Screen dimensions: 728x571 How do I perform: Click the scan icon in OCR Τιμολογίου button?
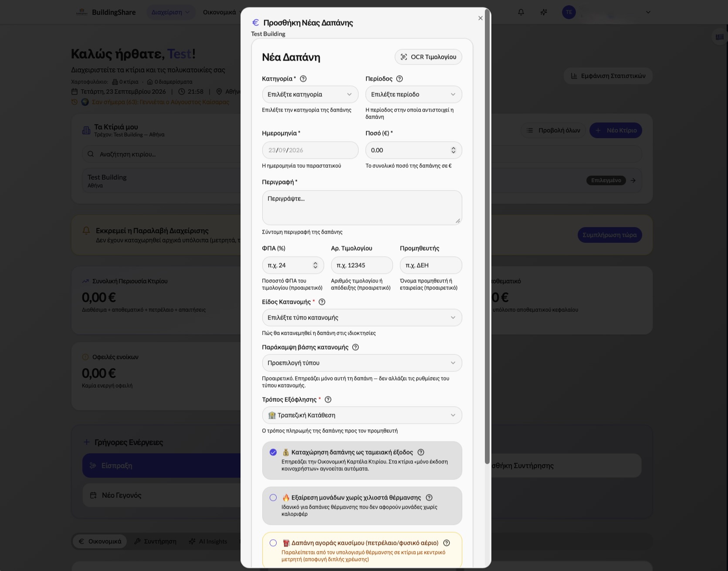404,57
